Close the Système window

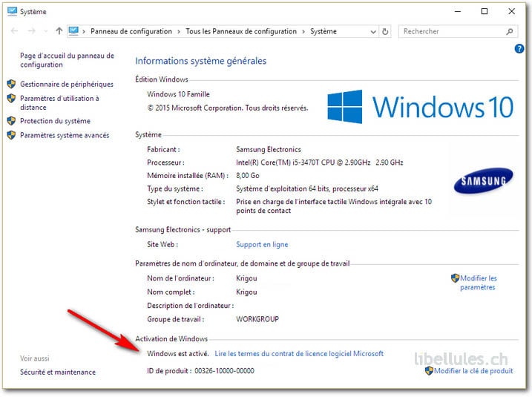[512, 12]
